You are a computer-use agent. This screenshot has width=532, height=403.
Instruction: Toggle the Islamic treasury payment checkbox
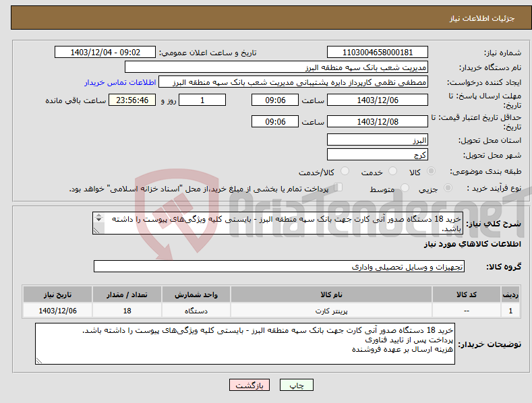point(338,187)
